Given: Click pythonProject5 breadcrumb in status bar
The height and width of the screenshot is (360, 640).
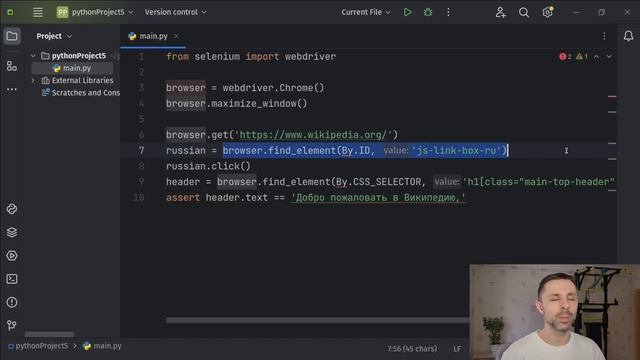Looking at the screenshot, I should 38,346.
